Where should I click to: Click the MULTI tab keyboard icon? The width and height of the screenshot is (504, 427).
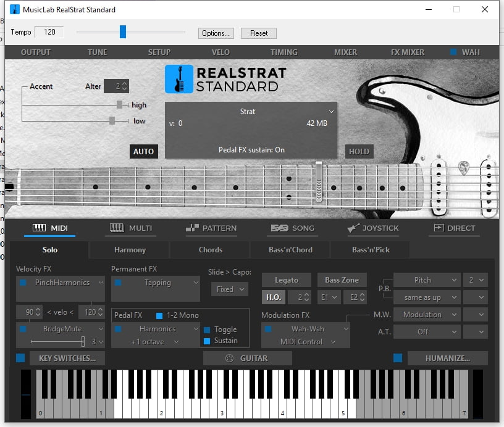117,228
